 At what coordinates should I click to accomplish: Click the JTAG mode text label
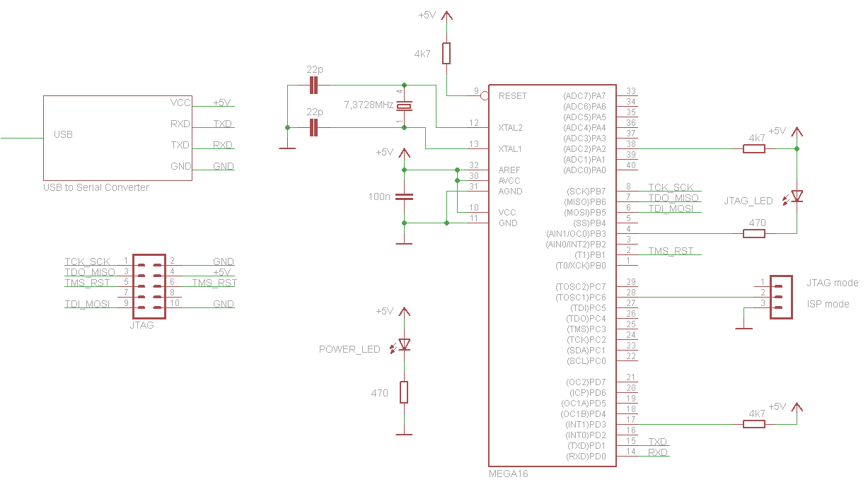pyautogui.click(x=832, y=283)
